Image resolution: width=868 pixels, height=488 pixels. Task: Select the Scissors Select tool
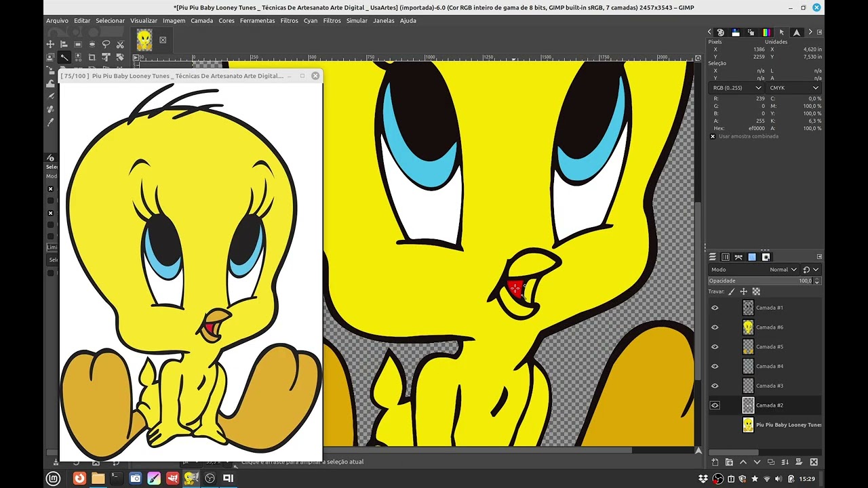pos(120,44)
